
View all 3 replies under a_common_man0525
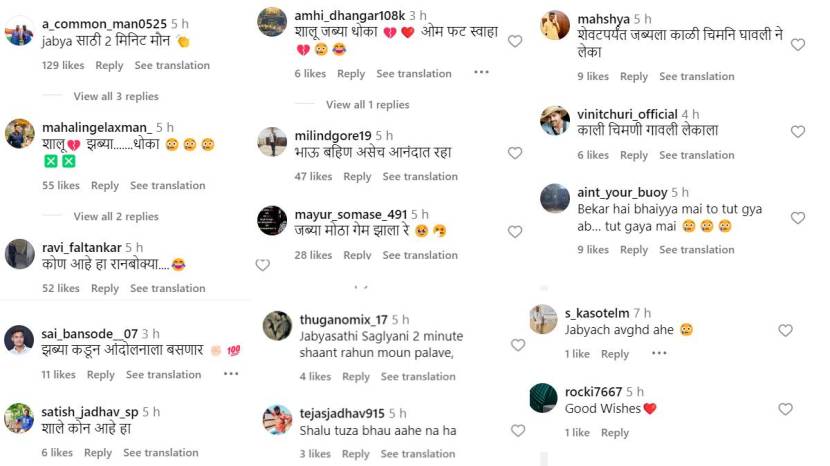[x=116, y=96]
